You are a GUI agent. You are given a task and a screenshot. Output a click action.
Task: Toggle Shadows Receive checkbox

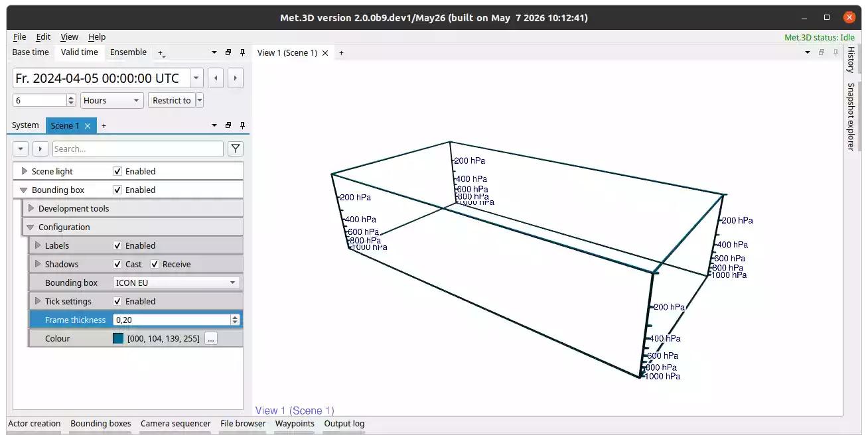[155, 264]
